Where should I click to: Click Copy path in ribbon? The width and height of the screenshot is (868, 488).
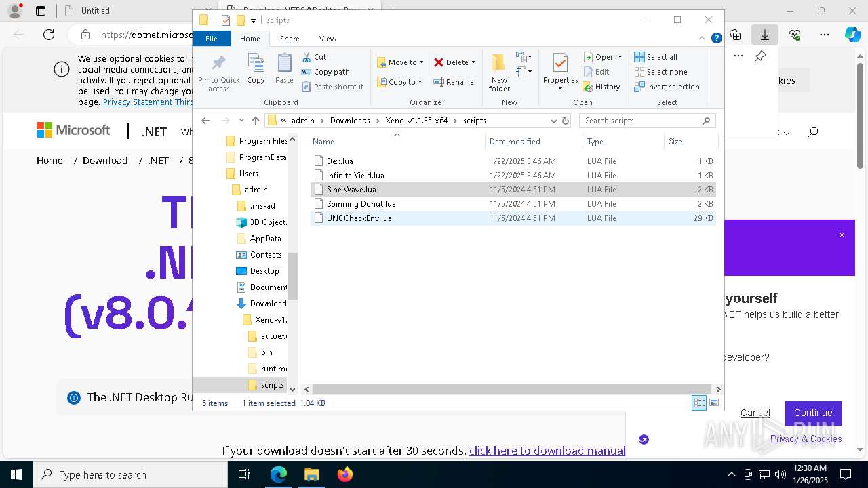tap(325, 72)
